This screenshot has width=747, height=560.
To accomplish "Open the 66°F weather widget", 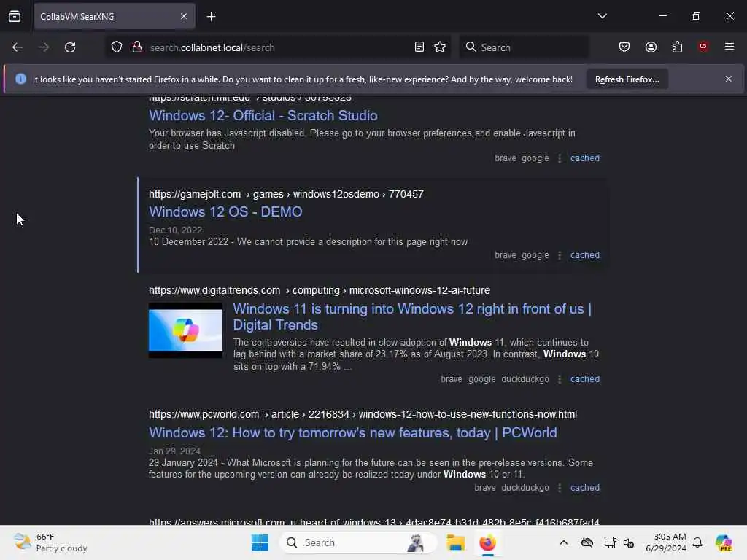I will click(50, 542).
